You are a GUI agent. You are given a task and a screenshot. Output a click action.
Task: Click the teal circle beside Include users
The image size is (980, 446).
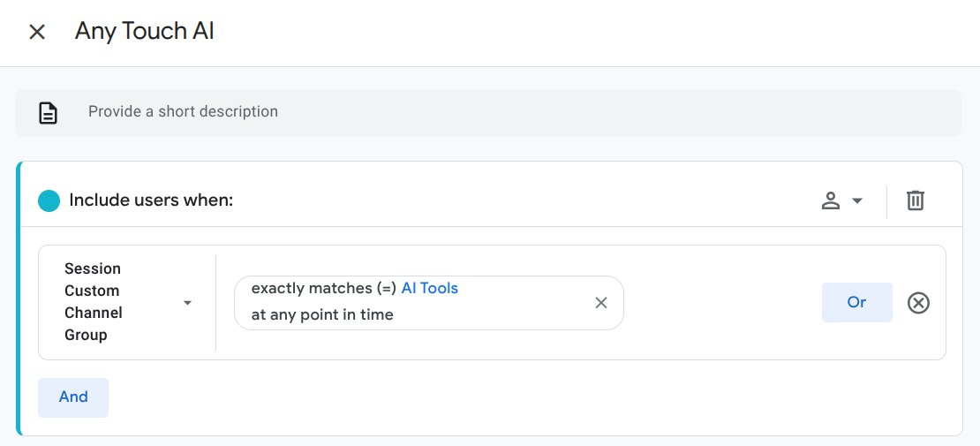click(49, 200)
